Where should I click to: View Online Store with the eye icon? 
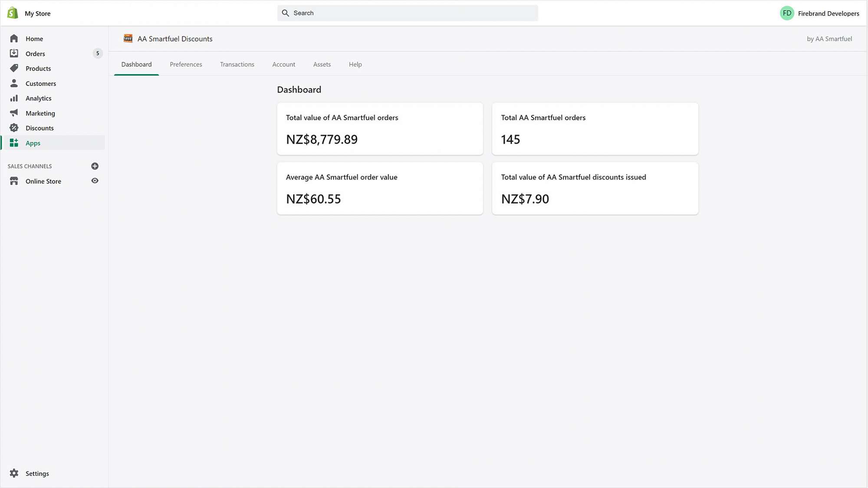(x=95, y=181)
